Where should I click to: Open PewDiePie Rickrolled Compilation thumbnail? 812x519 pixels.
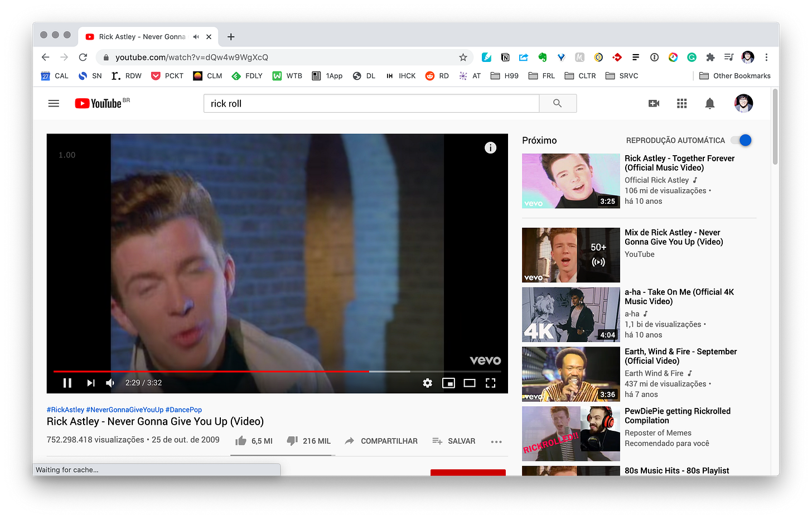pyautogui.click(x=571, y=434)
